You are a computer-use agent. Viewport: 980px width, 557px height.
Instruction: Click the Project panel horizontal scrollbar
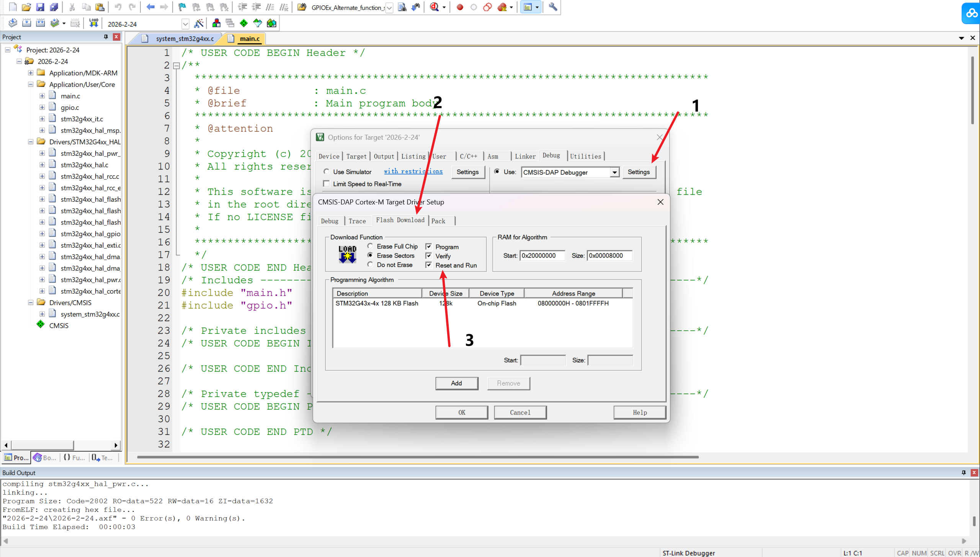coord(42,445)
